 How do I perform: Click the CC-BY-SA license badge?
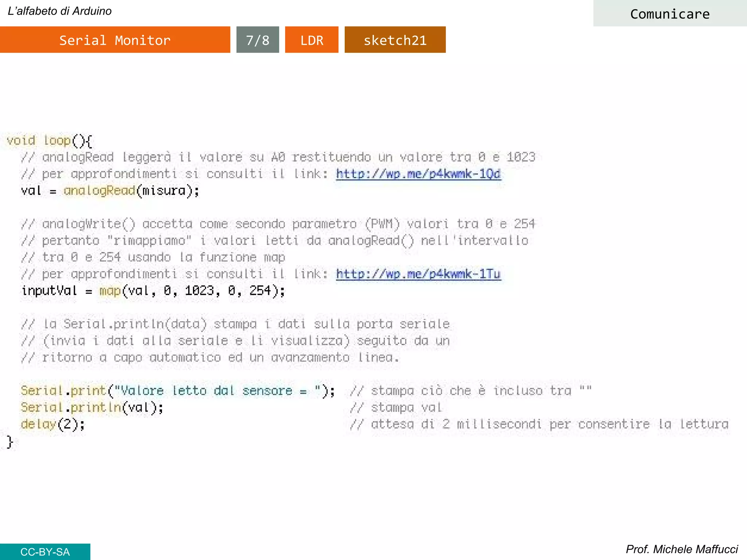click(45, 552)
